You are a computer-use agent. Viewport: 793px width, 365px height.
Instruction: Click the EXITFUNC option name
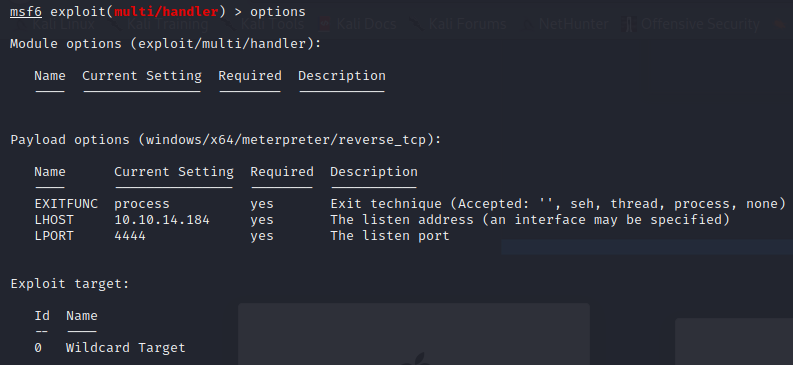pos(66,204)
